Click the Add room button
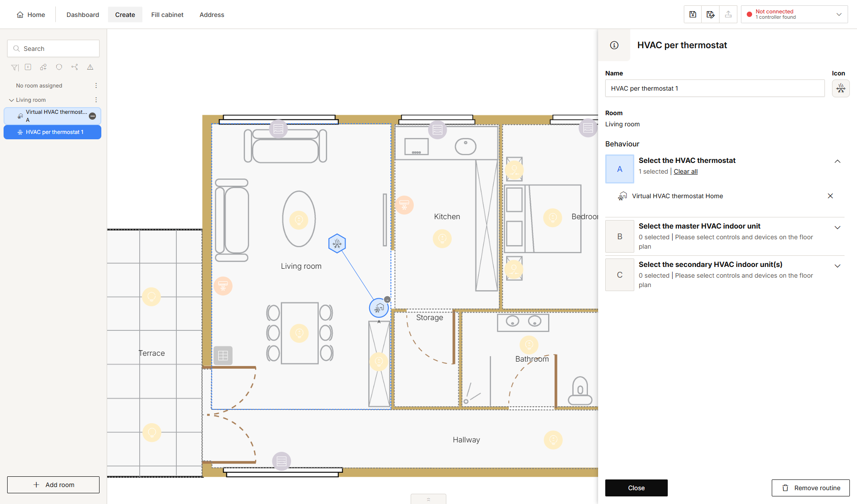The height and width of the screenshot is (504, 857). (53, 485)
